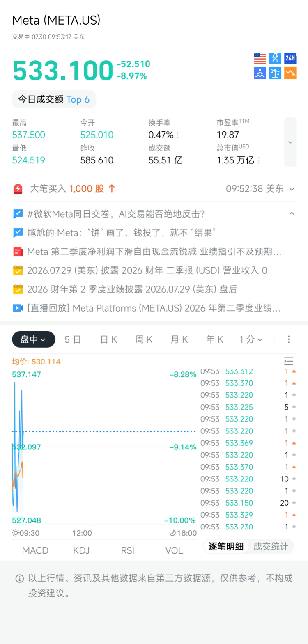
Task: Tap the scales comparison icon
Action: 275,73
